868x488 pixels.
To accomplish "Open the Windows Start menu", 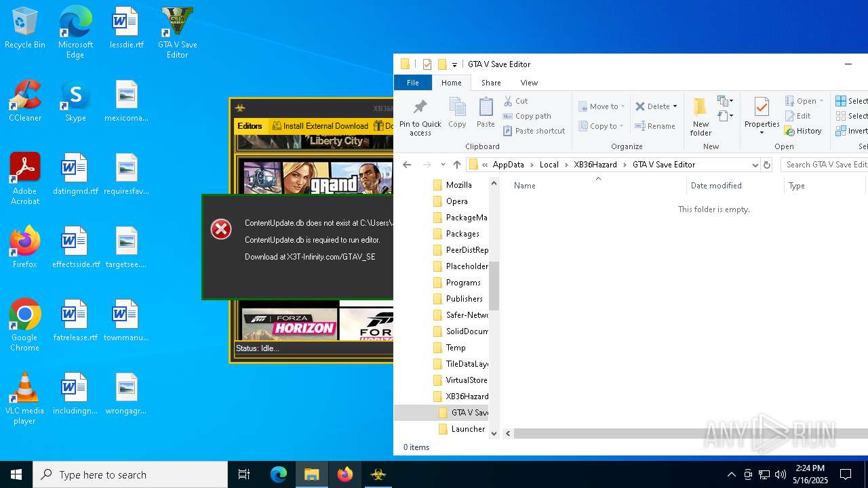I will pos(16,474).
